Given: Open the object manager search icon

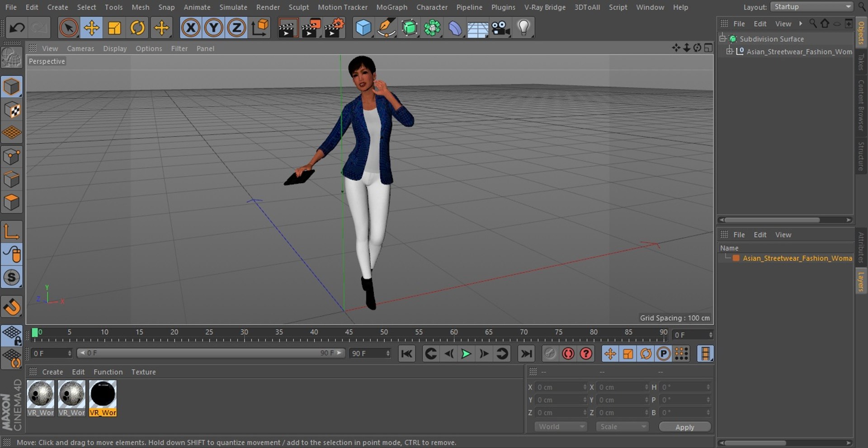Looking at the screenshot, I should (812, 24).
